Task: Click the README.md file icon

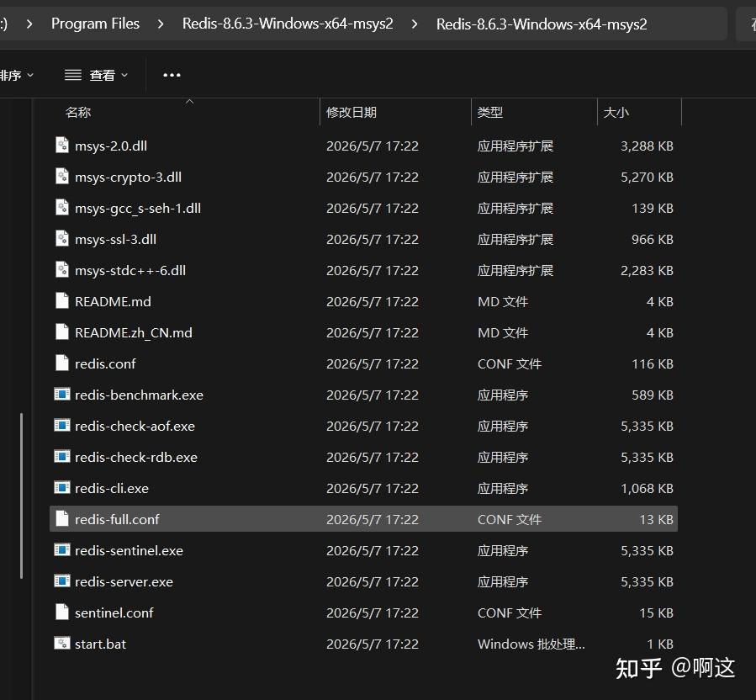Action: point(62,301)
